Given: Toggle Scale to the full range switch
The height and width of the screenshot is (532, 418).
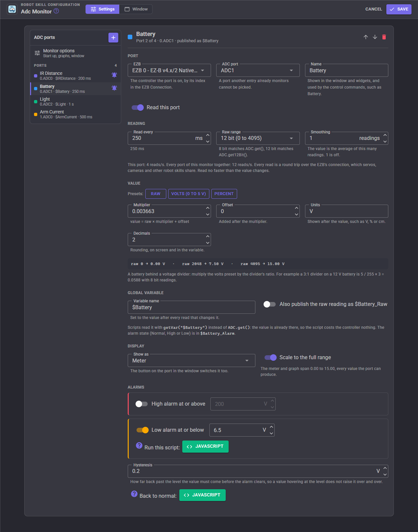Looking at the screenshot, I should [x=271, y=358].
